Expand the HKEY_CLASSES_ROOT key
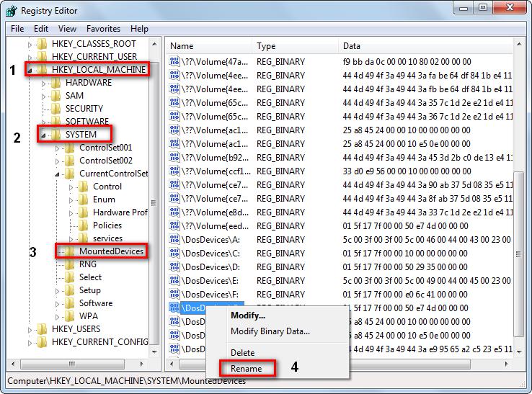The image size is (532, 394). (30, 45)
